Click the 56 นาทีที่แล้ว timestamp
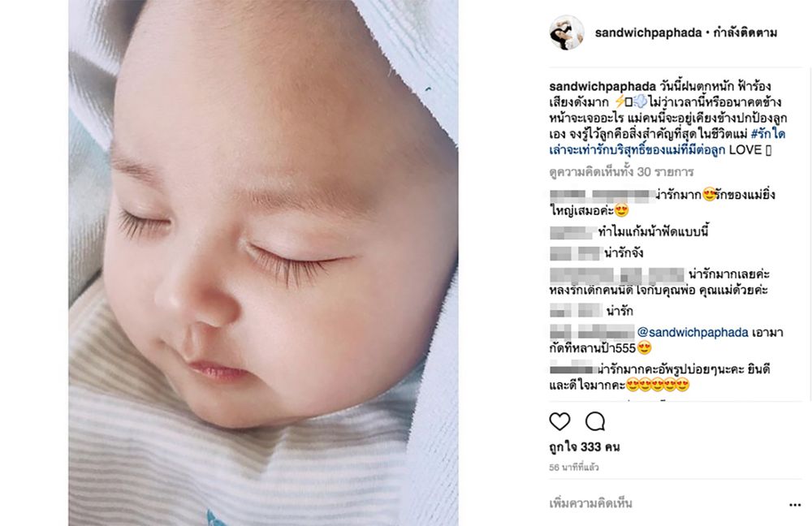Image resolution: width=812 pixels, height=526 pixels. tap(574, 467)
